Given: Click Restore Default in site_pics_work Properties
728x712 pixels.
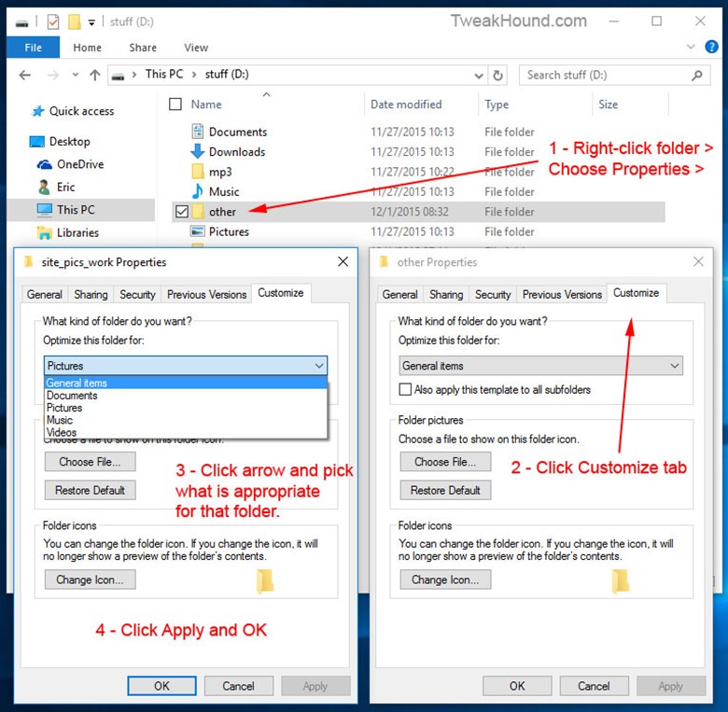Looking at the screenshot, I should [91, 490].
